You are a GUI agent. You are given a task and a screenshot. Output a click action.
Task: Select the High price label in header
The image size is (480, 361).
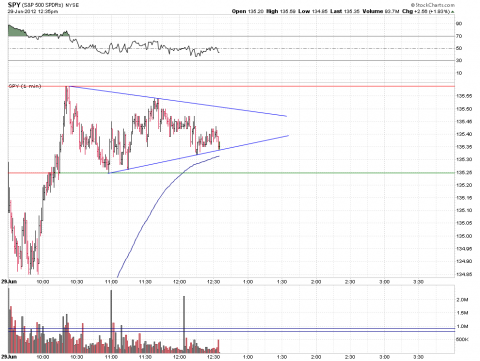click(x=272, y=11)
